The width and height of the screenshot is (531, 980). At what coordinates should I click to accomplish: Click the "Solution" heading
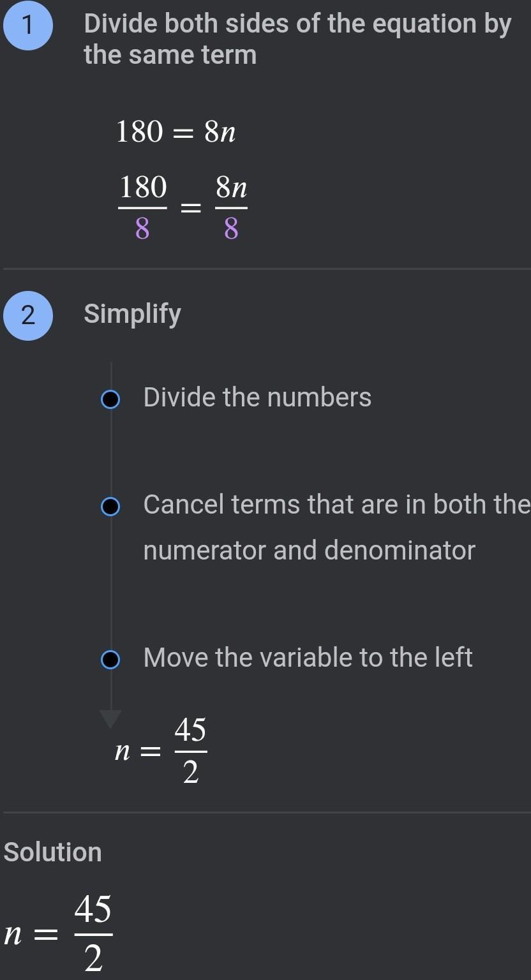(53, 852)
